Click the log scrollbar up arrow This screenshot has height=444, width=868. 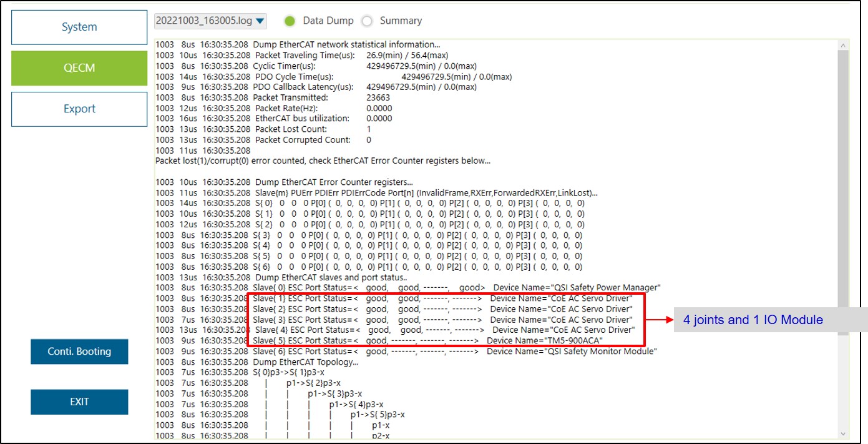(844, 45)
